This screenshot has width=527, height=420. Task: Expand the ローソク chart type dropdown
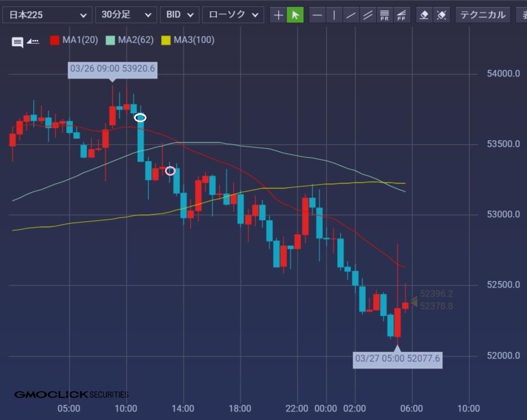[233, 15]
